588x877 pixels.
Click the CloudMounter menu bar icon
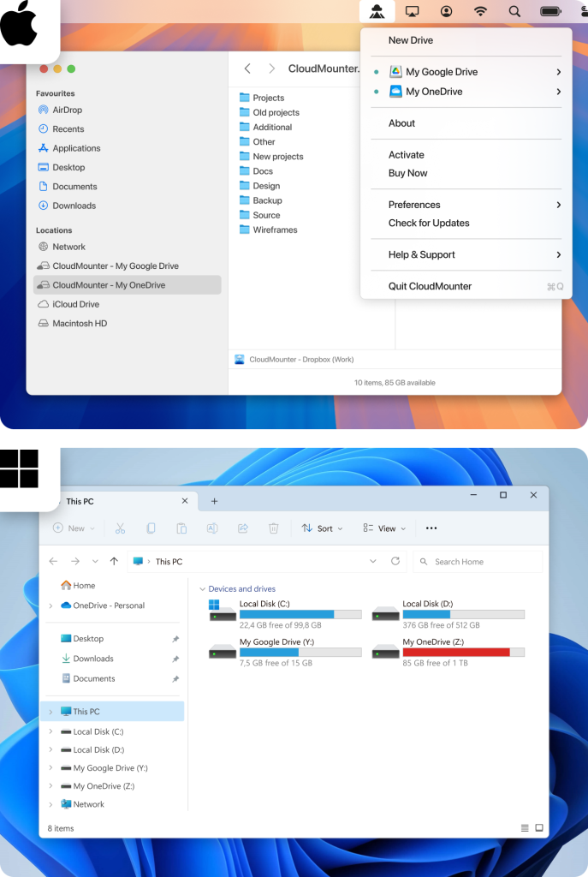coord(377,11)
